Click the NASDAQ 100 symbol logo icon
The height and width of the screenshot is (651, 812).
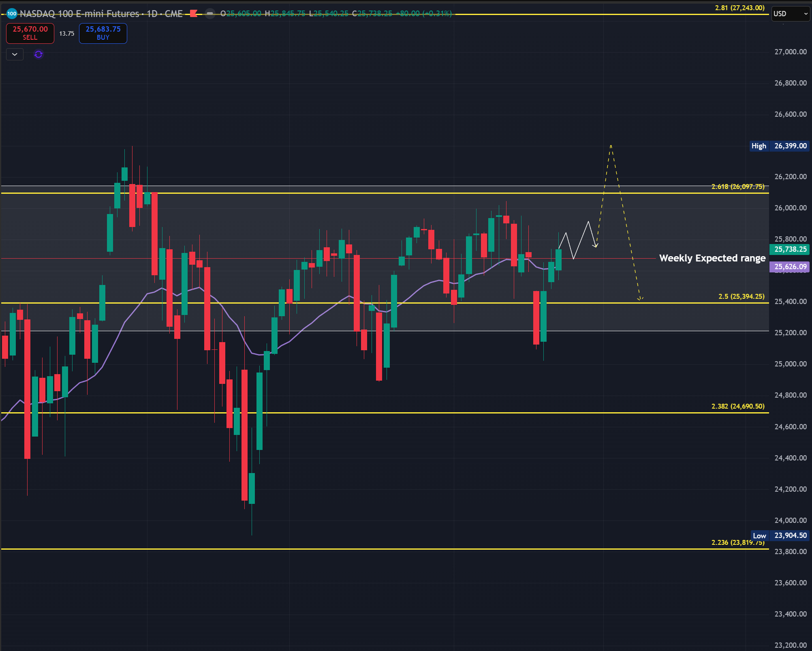click(12, 14)
